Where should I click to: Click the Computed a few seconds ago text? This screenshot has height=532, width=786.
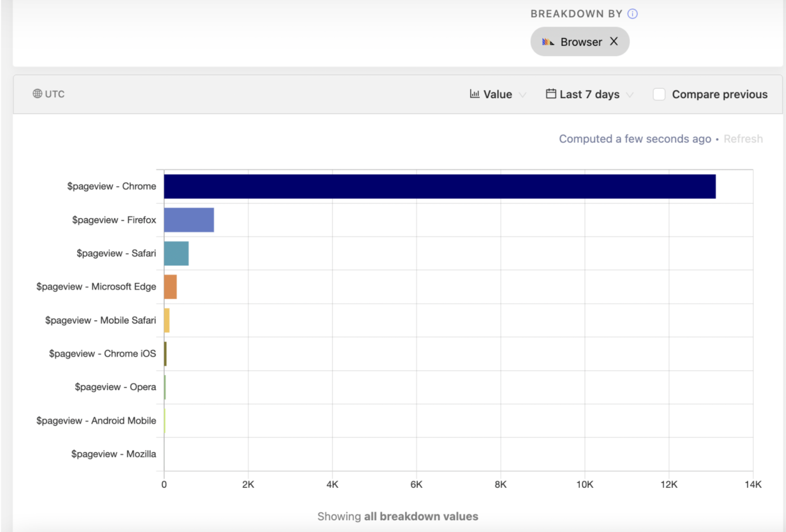[x=635, y=139]
